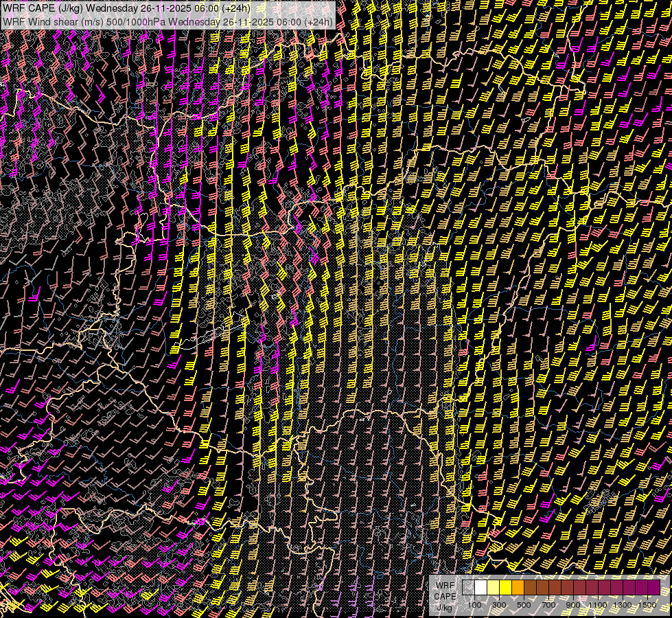Click the WRF CAPE title line

click(x=126, y=8)
